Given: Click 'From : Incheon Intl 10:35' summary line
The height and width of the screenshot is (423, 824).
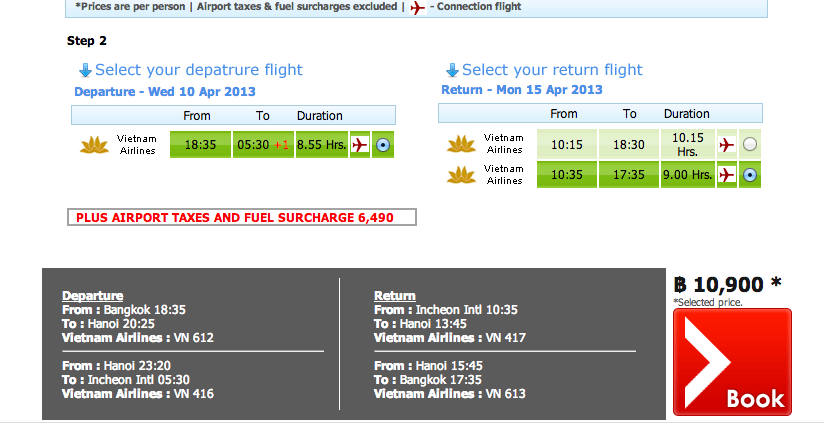Looking at the screenshot, I should click(x=446, y=309).
